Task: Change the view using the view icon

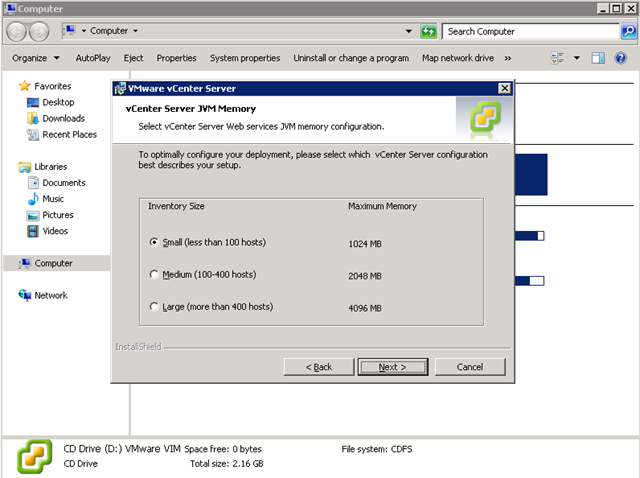Action: click(557, 58)
